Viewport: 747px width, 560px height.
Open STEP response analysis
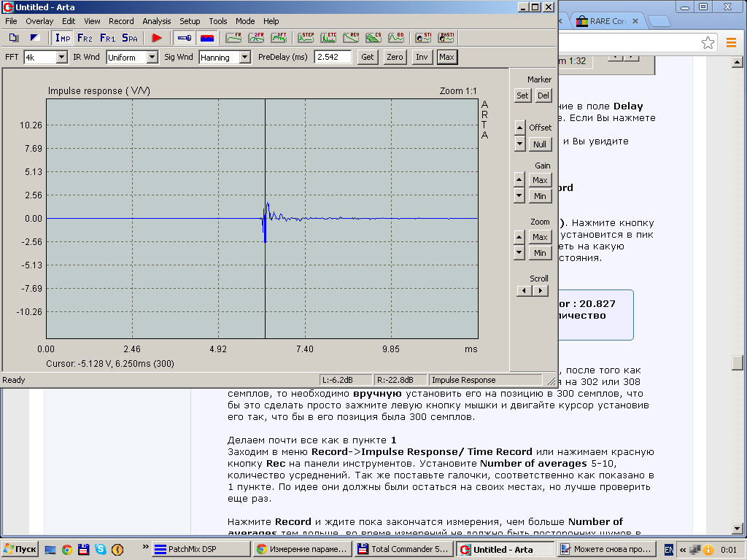click(x=306, y=38)
